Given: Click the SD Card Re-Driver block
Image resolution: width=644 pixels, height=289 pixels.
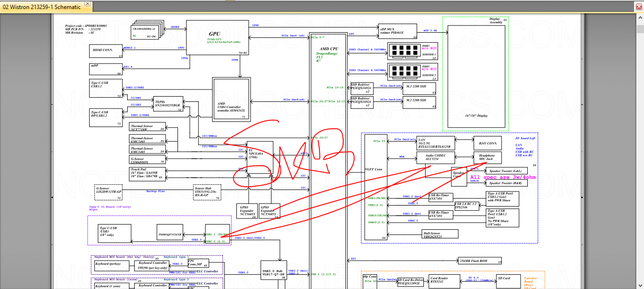Looking at the screenshot, I should (x=410, y=281).
